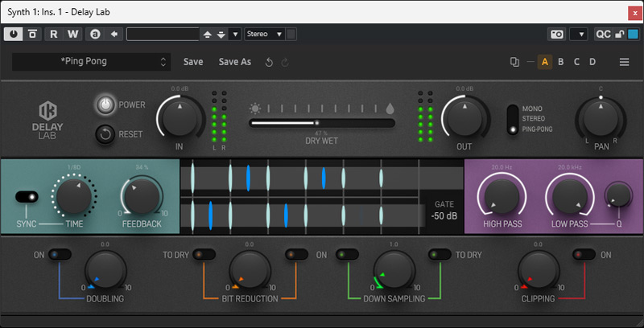Enable Write automation W button

73,34
